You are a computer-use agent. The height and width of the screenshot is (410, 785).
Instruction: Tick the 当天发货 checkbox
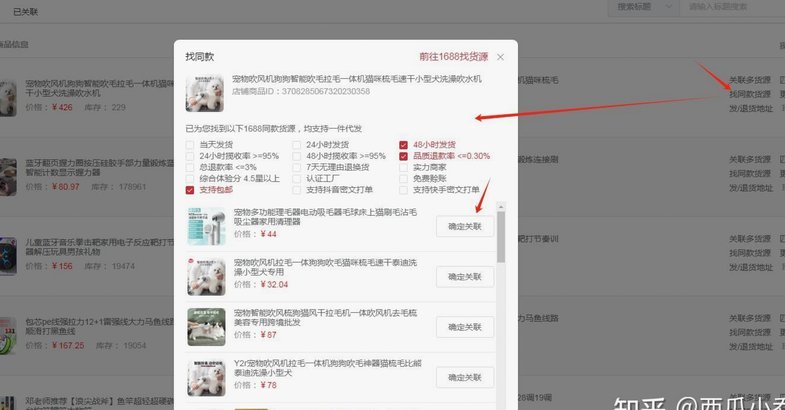pyautogui.click(x=190, y=145)
